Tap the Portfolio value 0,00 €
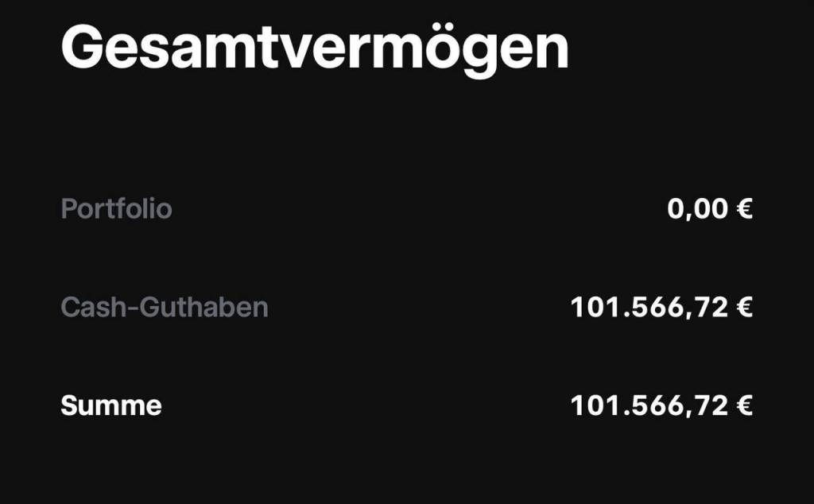This screenshot has width=814, height=504. (709, 209)
